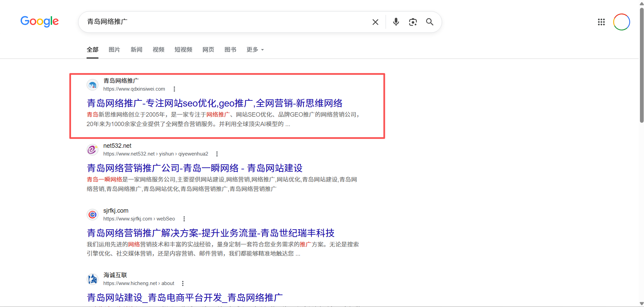Open the Google account avatar
The width and height of the screenshot is (644, 307).
(x=622, y=22)
